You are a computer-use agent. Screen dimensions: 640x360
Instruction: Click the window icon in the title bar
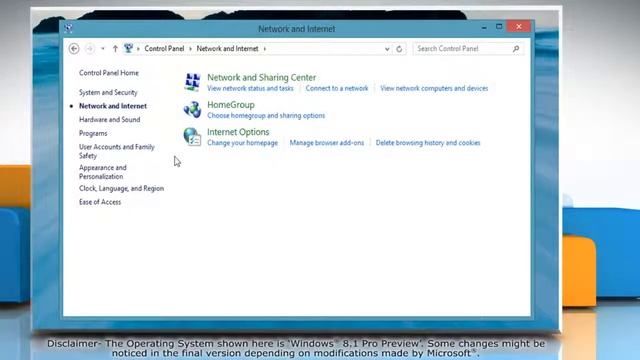[x=69, y=28]
